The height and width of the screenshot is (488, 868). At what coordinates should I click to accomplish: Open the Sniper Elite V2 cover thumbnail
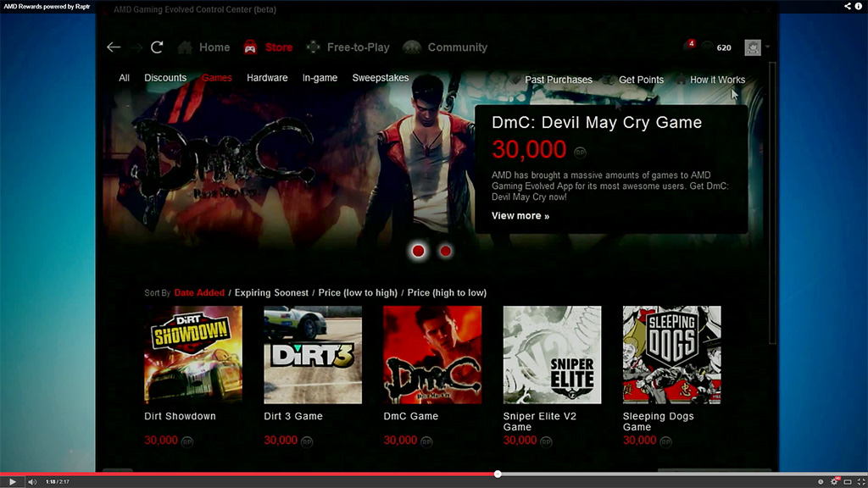[552, 355]
